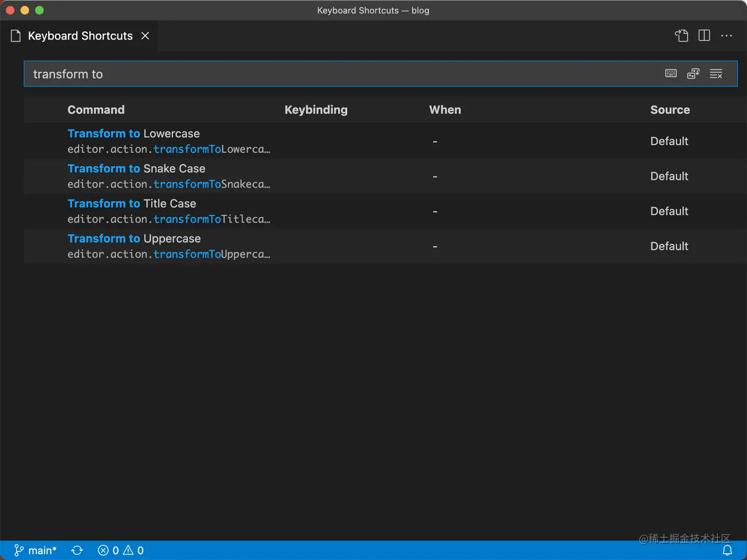Viewport: 747px width, 560px height.
Task: Click the Record Keys keyboard icon
Action: [x=671, y=74]
